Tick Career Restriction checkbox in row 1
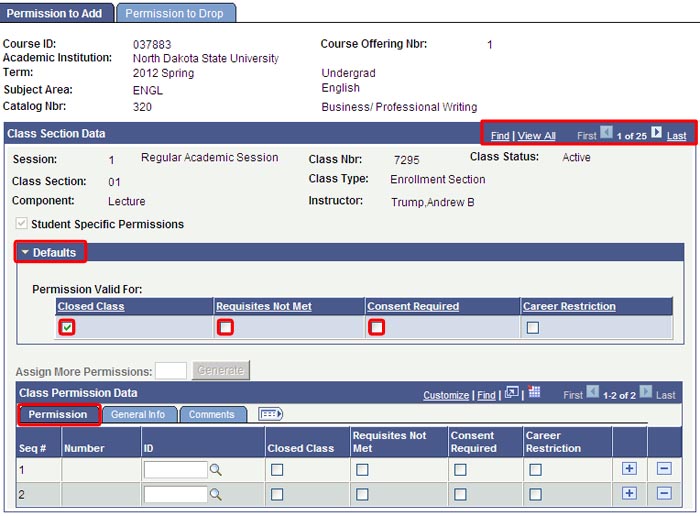The image size is (700, 516). (535, 469)
